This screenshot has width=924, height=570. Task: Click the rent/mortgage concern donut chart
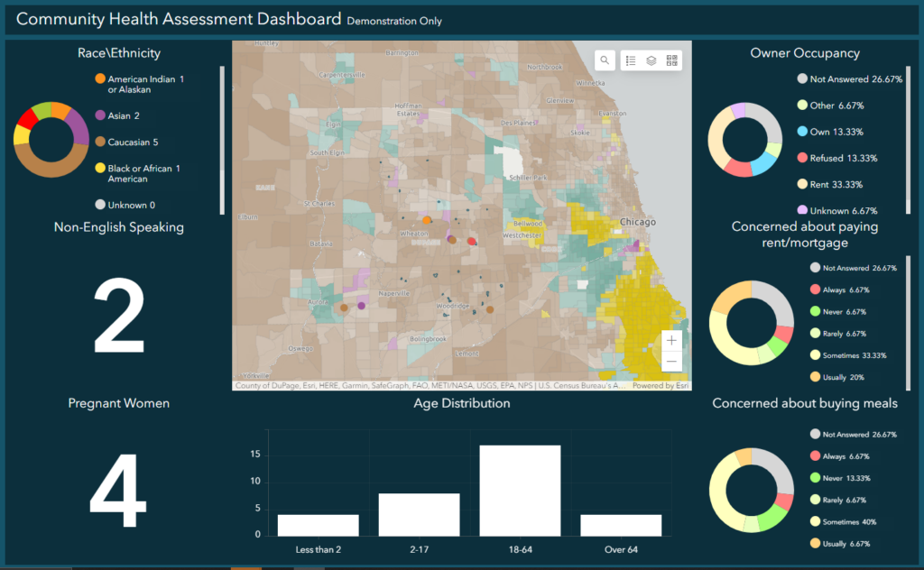tap(752, 323)
